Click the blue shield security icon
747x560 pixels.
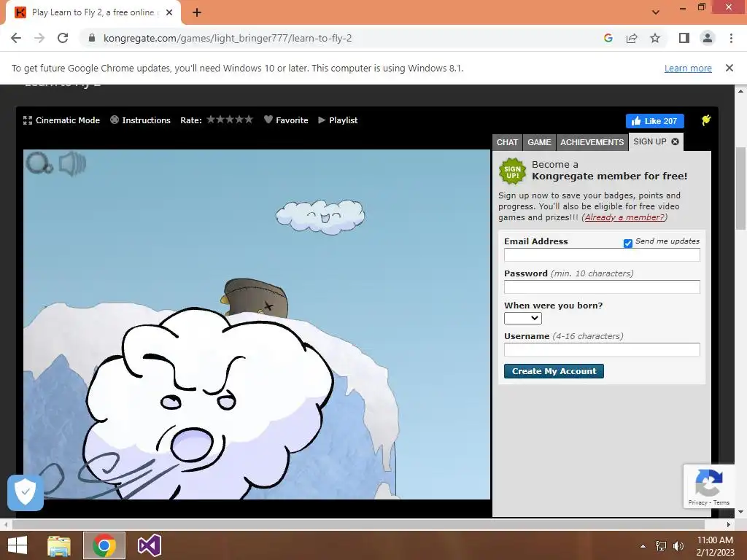26,492
